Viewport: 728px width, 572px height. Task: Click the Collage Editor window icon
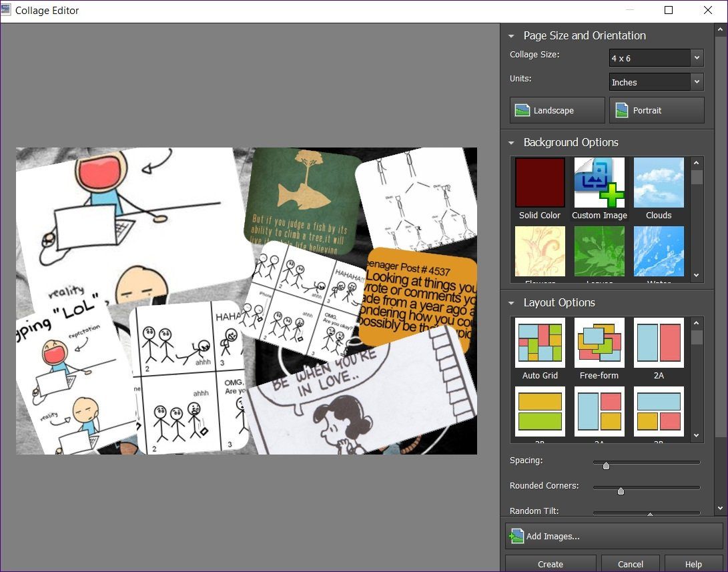point(5,10)
